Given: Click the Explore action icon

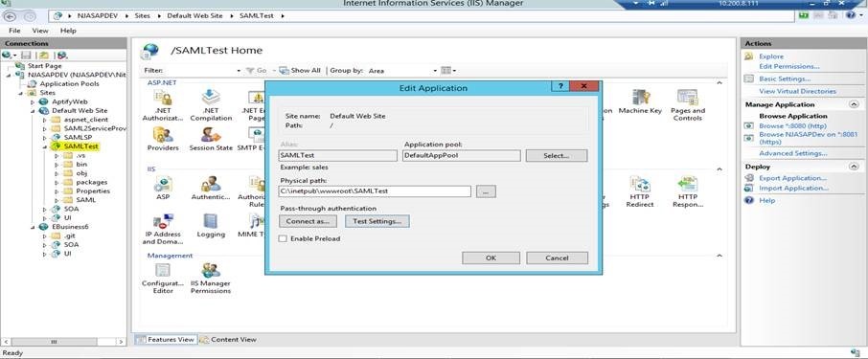Looking at the screenshot, I should pyautogui.click(x=749, y=56).
